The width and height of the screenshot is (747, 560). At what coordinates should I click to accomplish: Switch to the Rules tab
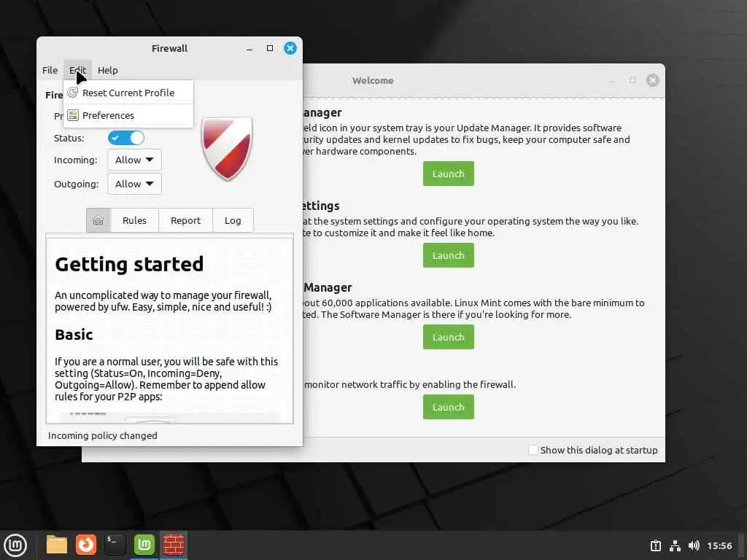click(x=134, y=220)
